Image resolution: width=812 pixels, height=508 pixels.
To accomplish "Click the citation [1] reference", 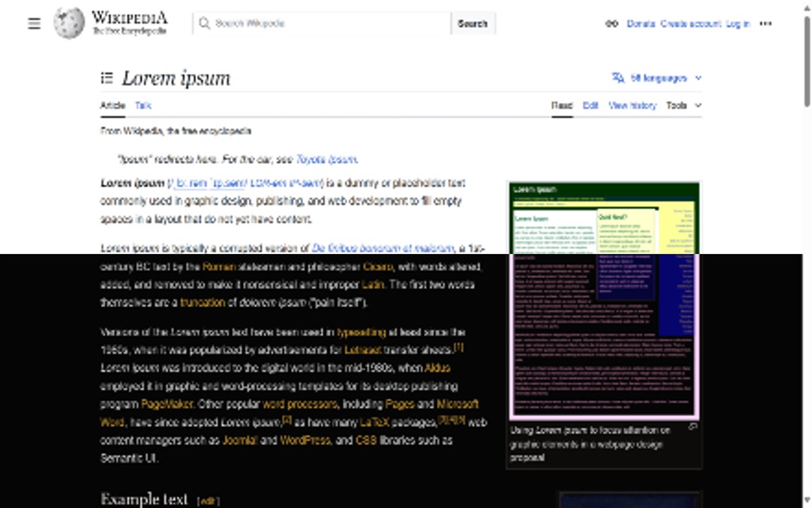I will (458, 347).
